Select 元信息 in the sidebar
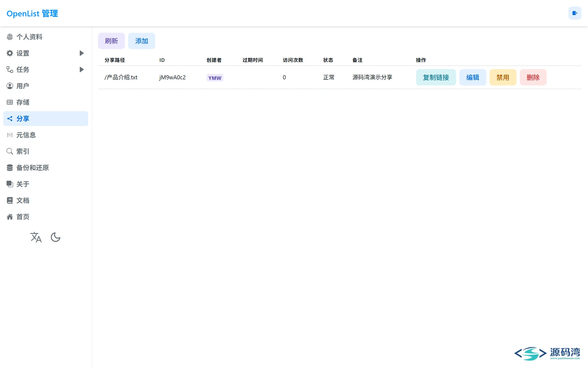Image resolution: width=588 pixels, height=368 pixels. point(46,135)
